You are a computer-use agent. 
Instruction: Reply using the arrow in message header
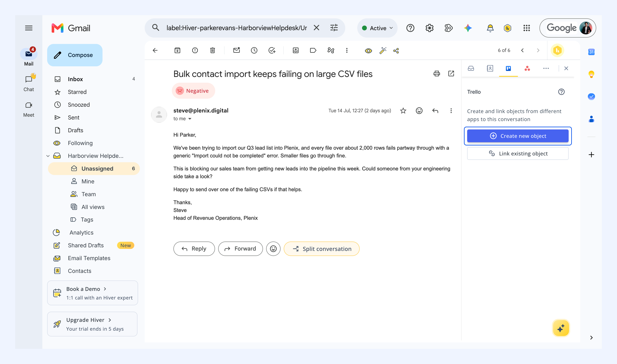click(435, 111)
